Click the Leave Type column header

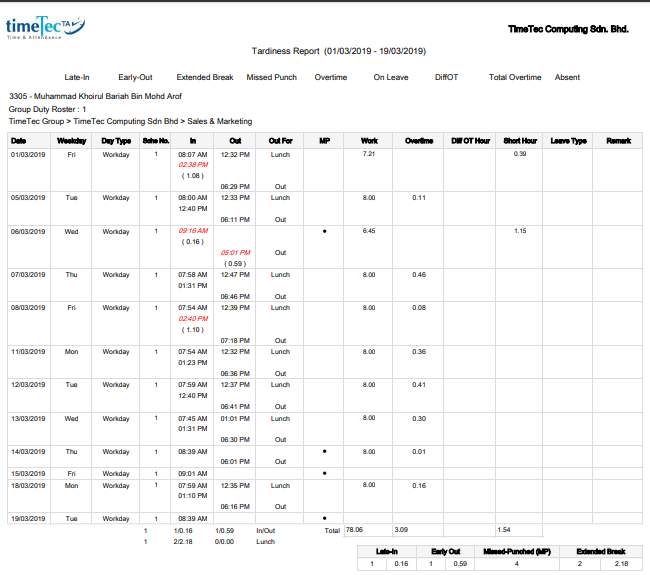[x=568, y=141]
